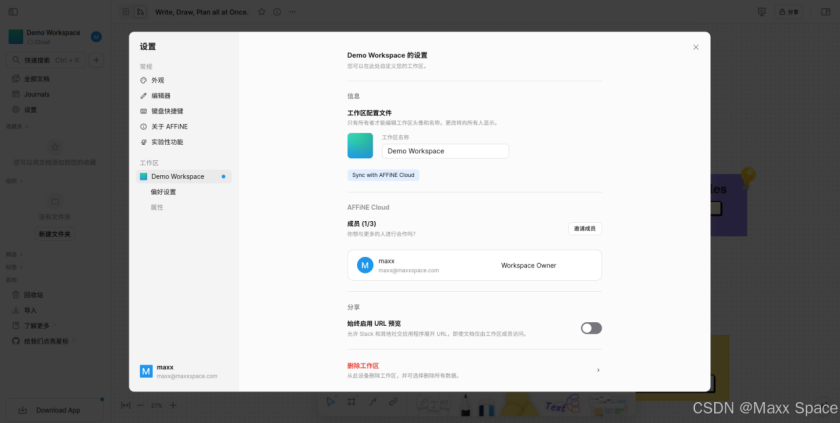Favorite the document with the star icon

click(261, 12)
